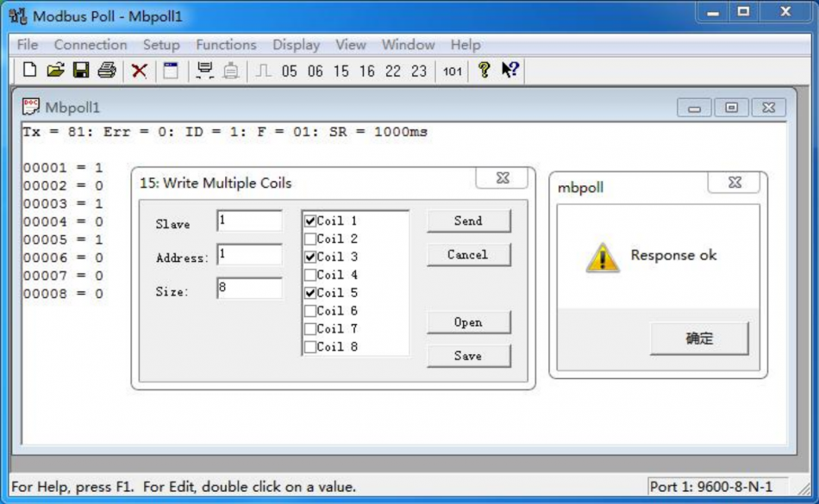This screenshot has width=819, height=504.
Task: Open the Functions menu
Action: [226, 45]
